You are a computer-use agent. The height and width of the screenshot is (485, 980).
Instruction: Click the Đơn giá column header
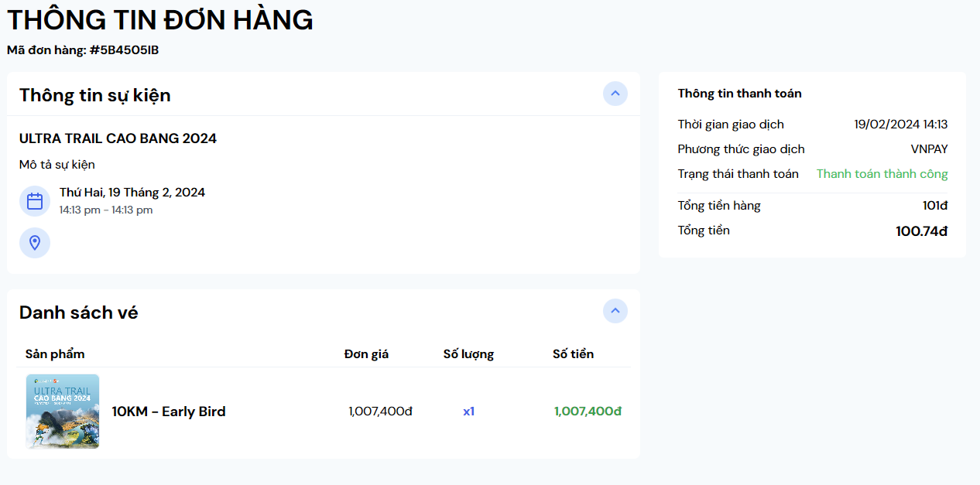click(x=366, y=354)
